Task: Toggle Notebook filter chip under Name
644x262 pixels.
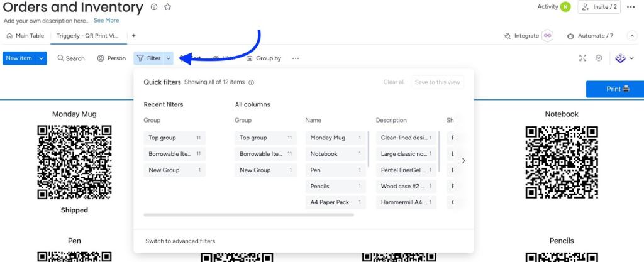Action: click(336, 154)
